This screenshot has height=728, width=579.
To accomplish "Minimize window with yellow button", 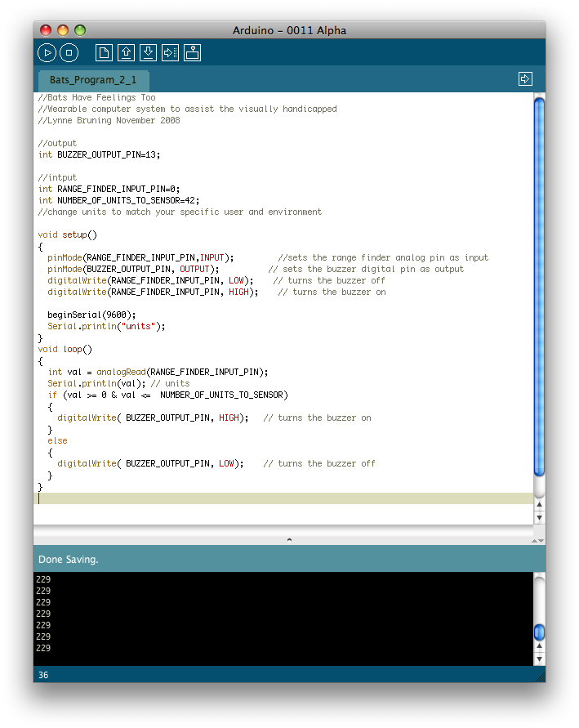I will [x=63, y=31].
